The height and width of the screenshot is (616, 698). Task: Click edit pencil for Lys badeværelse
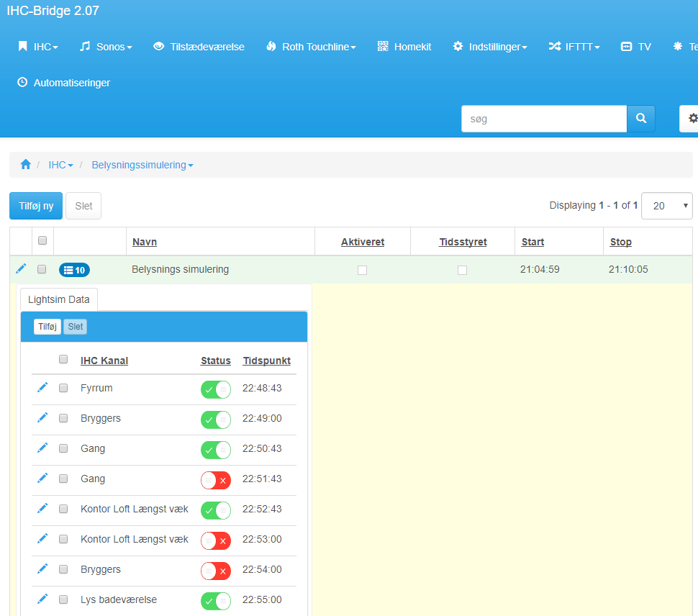(42, 599)
